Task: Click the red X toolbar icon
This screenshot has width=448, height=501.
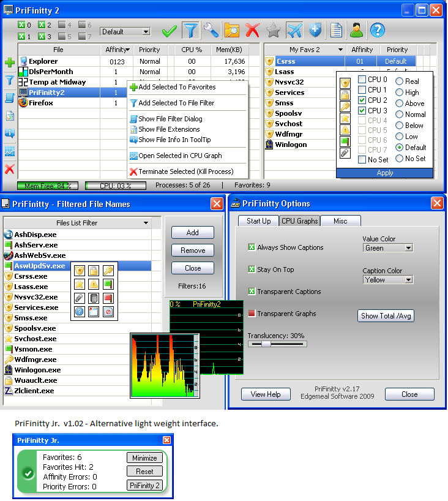Action: [252, 30]
